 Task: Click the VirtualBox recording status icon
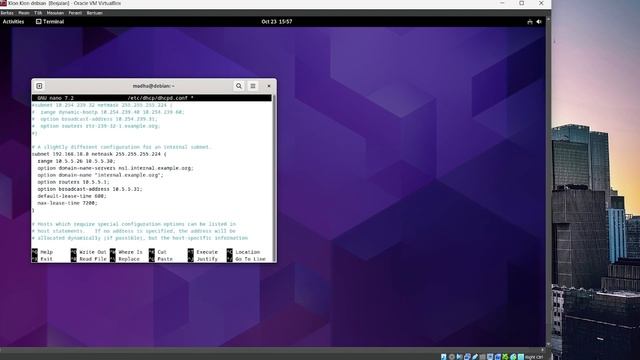point(498,357)
